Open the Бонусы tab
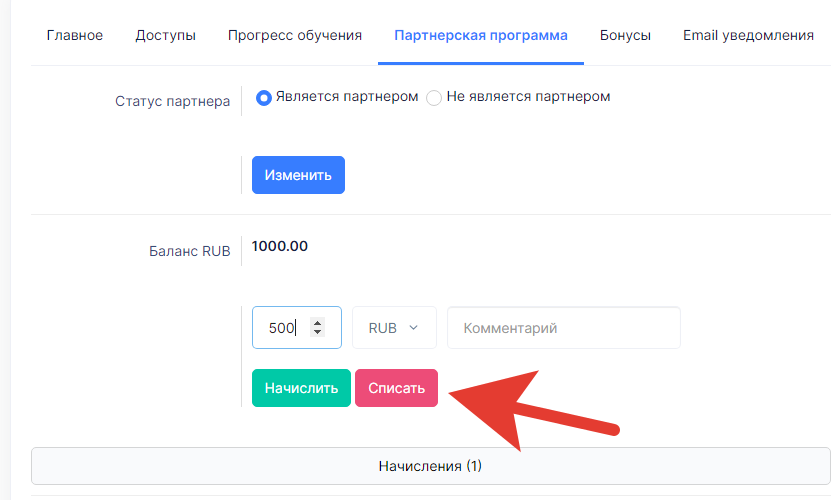Image resolution: width=837 pixels, height=500 pixels. pos(625,35)
